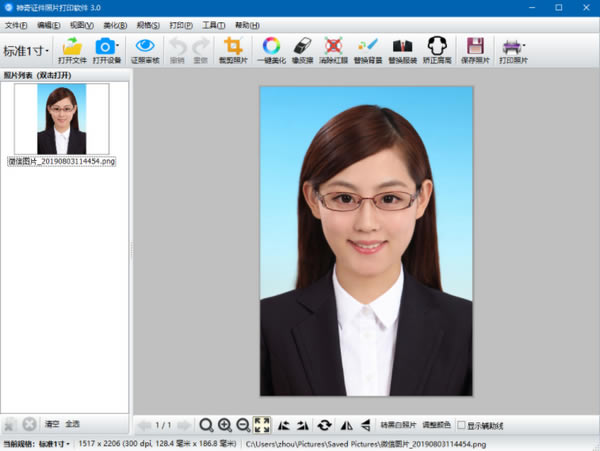Open the 打开设备 camera device dropdown
Viewport: 600px width, 451px height.
(118, 46)
